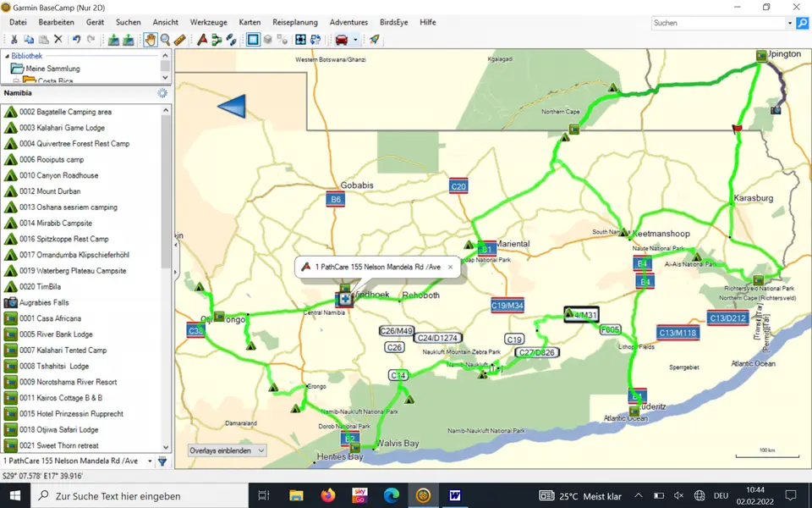
Task: Open the Windows Start menu
Action: coord(15,495)
